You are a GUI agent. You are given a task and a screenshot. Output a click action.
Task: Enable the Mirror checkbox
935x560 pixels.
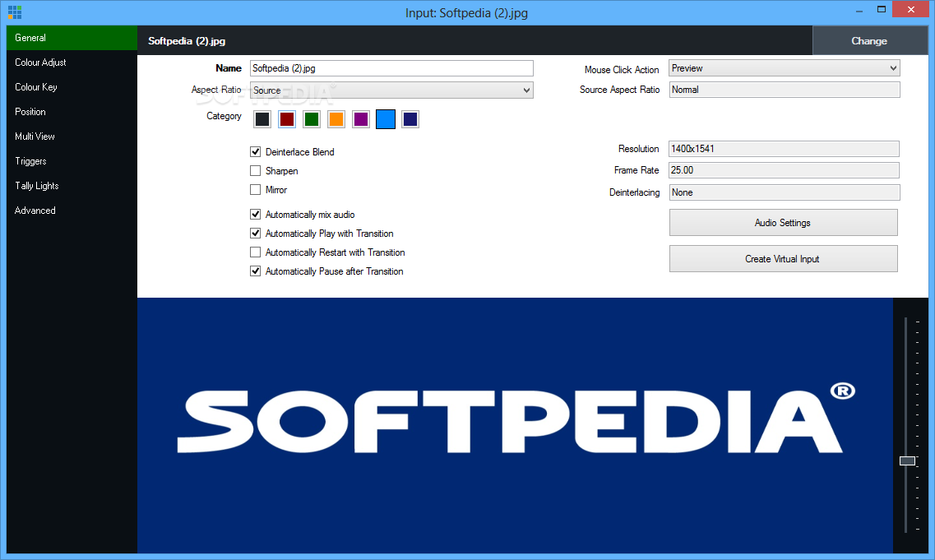[255, 190]
